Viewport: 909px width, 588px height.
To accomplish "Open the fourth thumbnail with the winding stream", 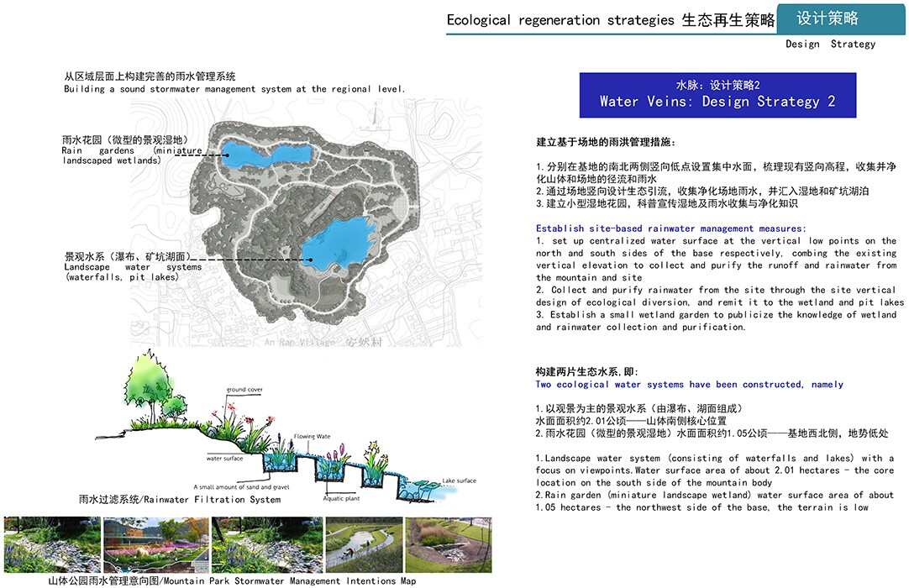I will (x=363, y=544).
